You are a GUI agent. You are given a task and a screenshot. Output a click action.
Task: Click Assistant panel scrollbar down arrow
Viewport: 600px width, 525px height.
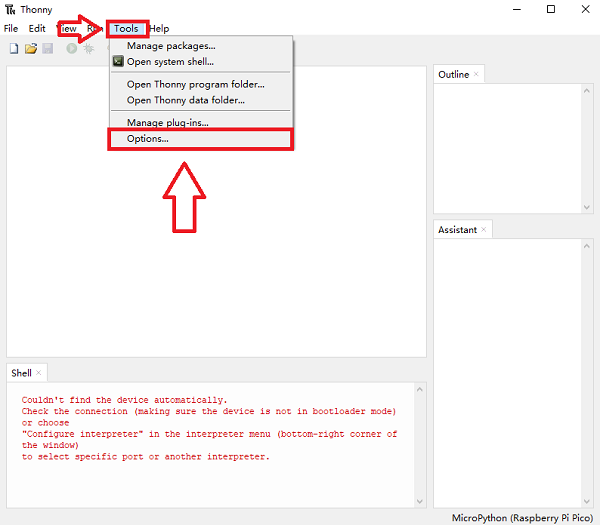coord(587,502)
